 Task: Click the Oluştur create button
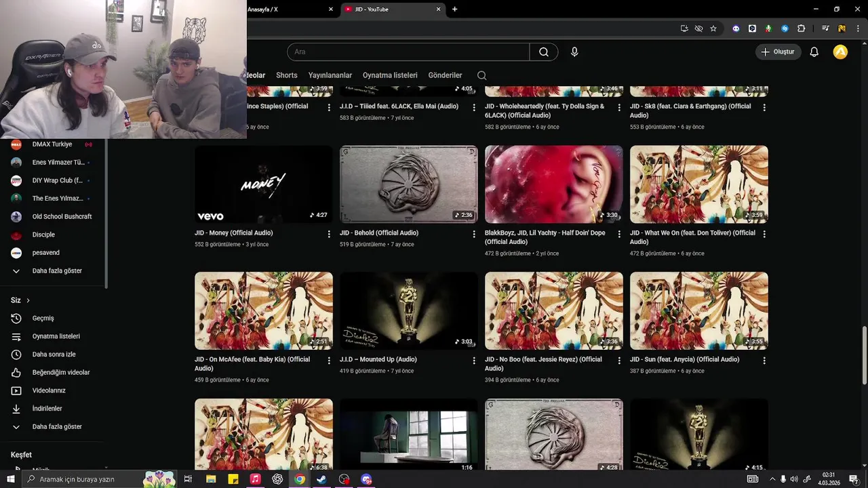click(x=778, y=52)
